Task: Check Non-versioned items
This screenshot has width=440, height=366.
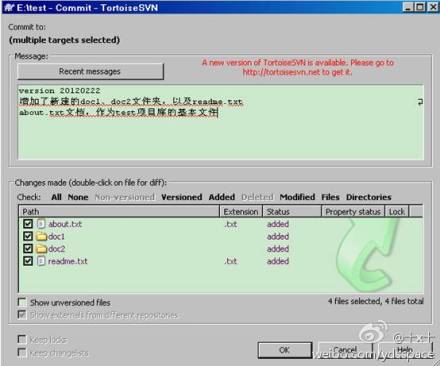Action: (x=125, y=197)
